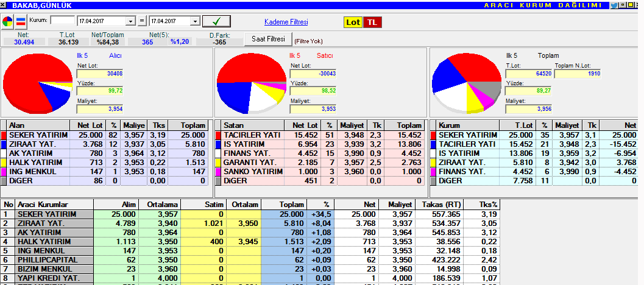The image size is (644, 285).
Task: Click the Alıcı pie chart
Action: pyautogui.click(x=38, y=83)
